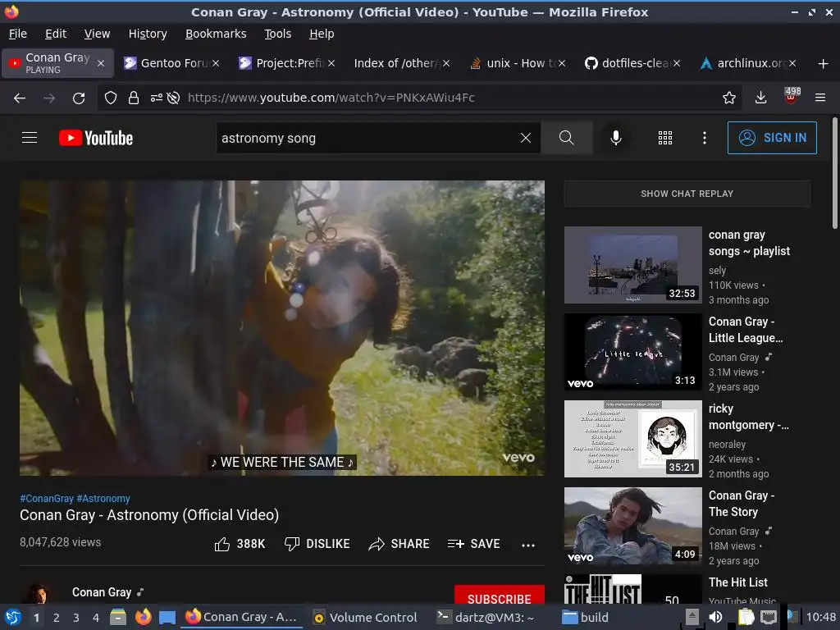840x630 pixels.
Task: Open the Edit menu
Action: (56, 34)
